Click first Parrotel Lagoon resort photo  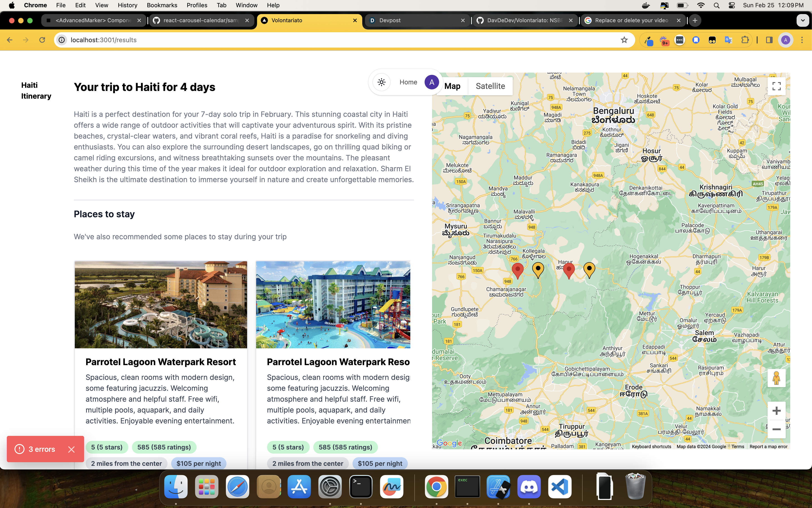[160, 304]
